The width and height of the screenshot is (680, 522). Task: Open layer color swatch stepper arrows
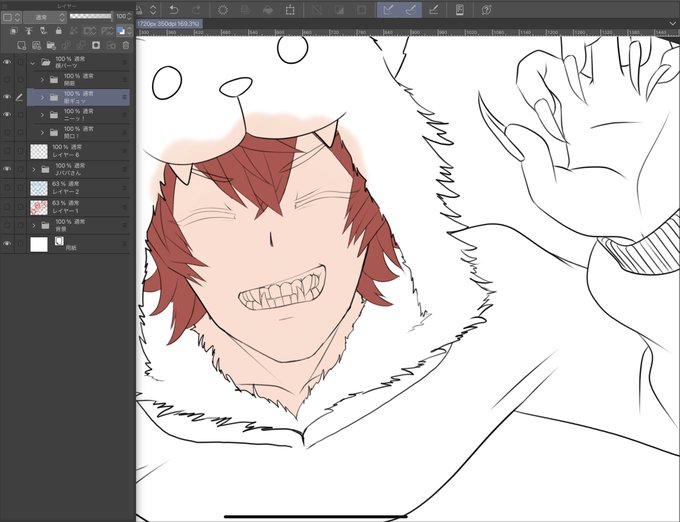click(129, 31)
